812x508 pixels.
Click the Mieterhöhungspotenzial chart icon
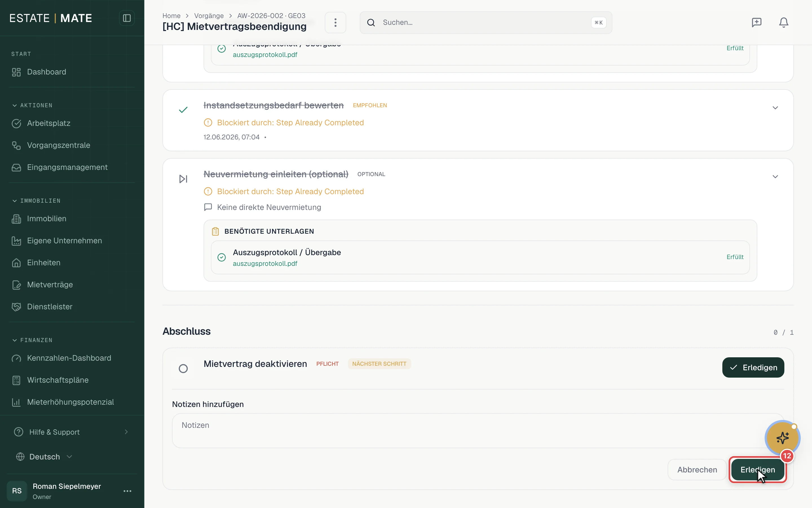(x=16, y=402)
